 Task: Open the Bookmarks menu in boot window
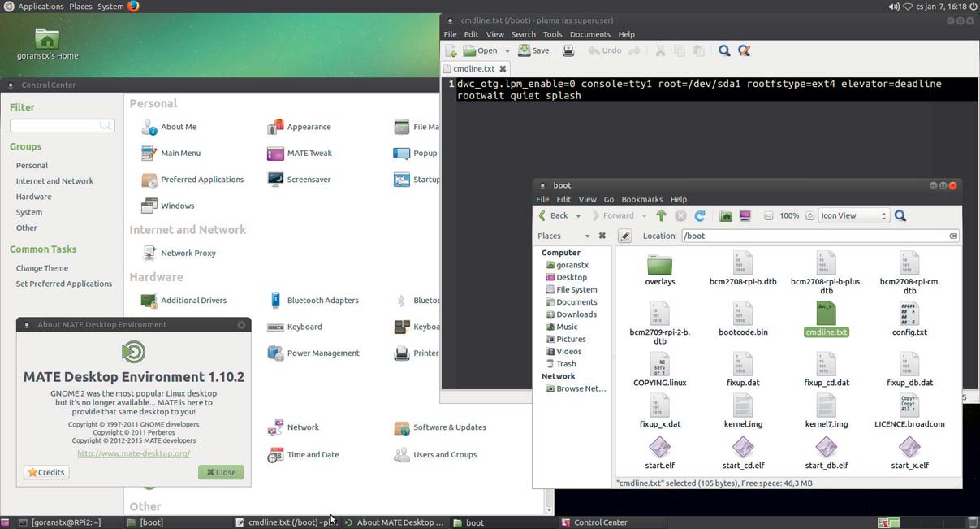coord(641,199)
